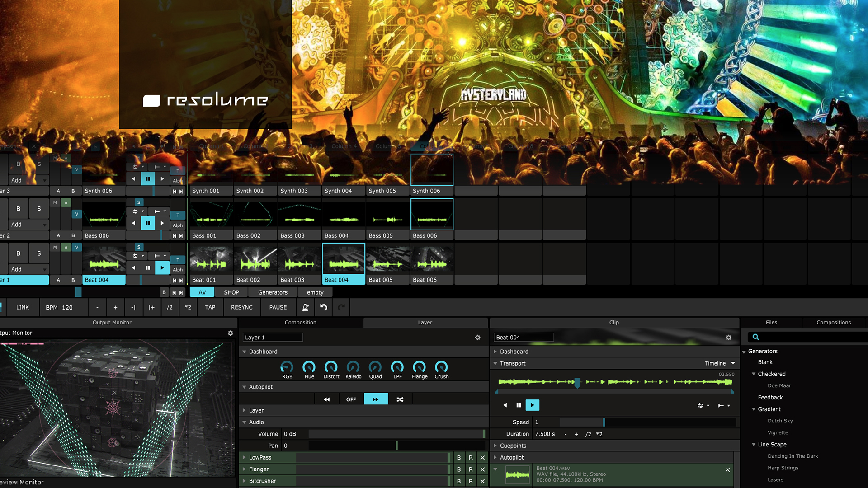Viewport: 868px width, 488px height.
Task: Click the Hue dashboard knob
Action: point(309,367)
